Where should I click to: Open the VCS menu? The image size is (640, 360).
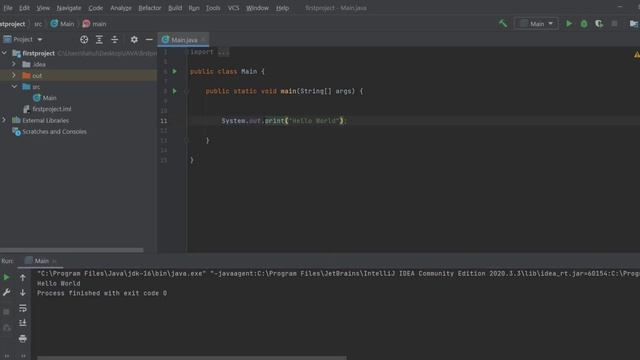coord(233,8)
